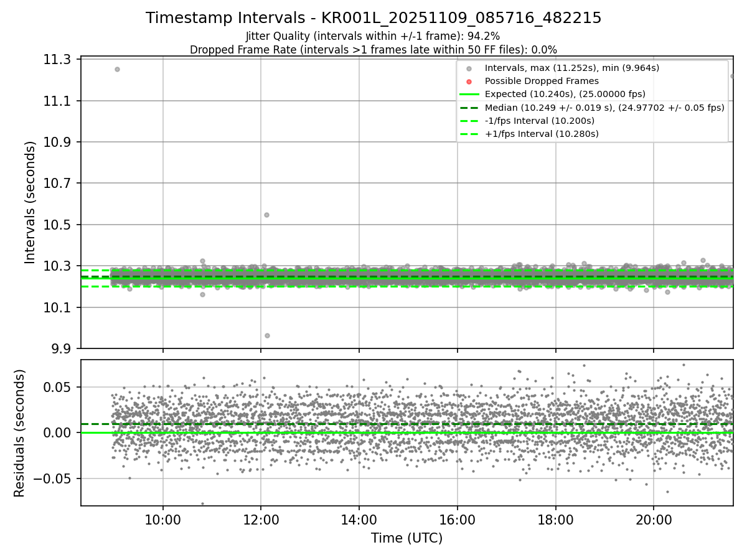The height and width of the screenshot is (560, 747).
Task: Click the '16:00' x-axis tick label
Action: click(x=458, y=519)
